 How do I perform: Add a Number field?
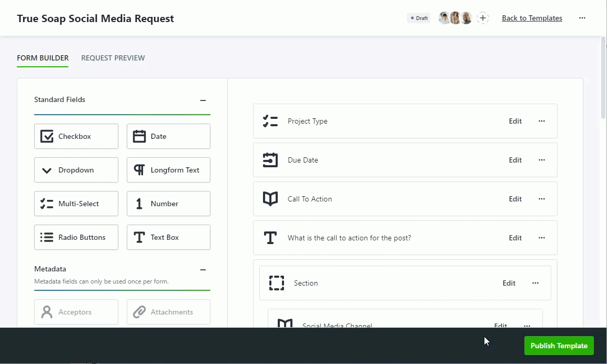click(x=168, y=204)
